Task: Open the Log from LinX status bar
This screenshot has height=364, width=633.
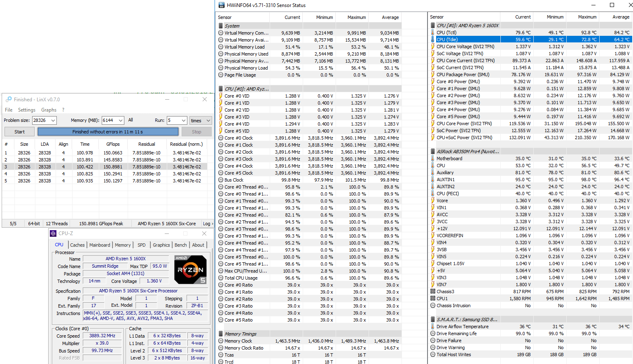Action: [x=208, y=224]
